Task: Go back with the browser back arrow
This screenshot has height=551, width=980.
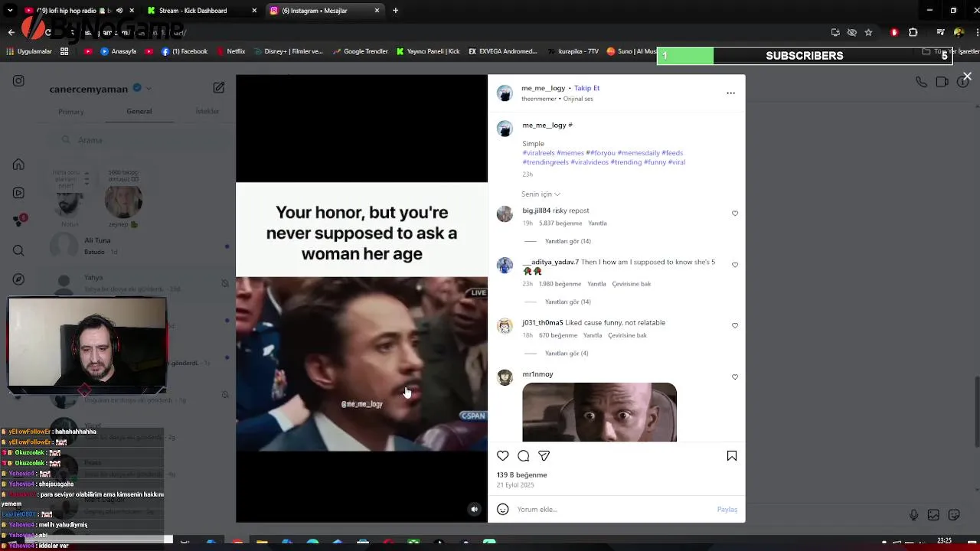Action: (x=11, y=32)
